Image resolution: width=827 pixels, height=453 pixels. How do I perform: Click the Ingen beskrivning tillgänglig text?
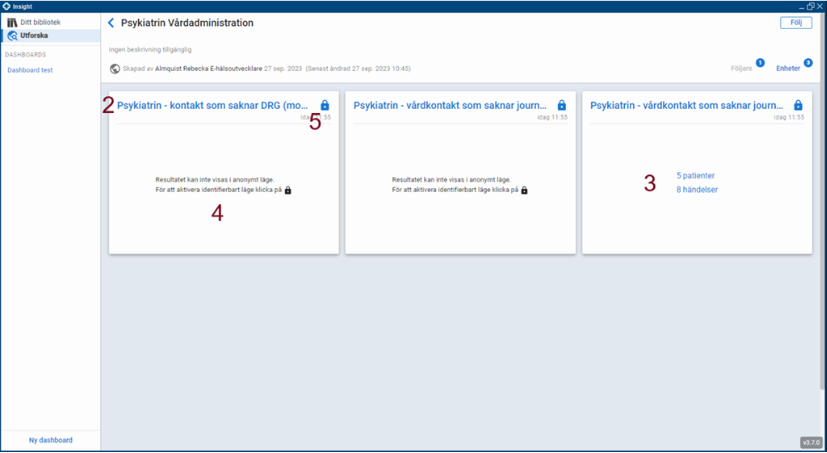(x=150, y=50)
